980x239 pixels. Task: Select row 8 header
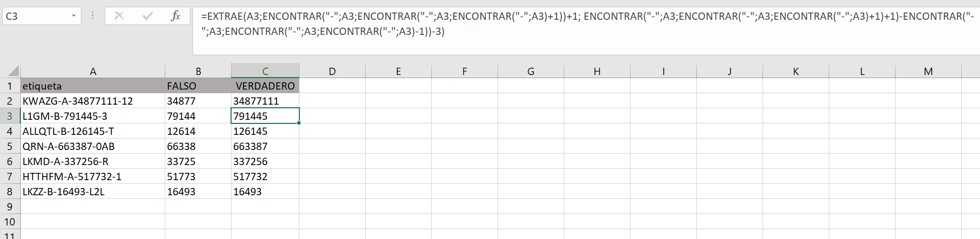[x=10, y=192]
